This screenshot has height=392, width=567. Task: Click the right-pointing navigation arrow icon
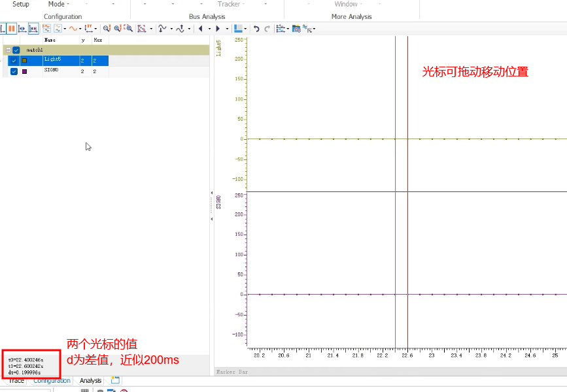pyautogui.click(x=218, y=29)
